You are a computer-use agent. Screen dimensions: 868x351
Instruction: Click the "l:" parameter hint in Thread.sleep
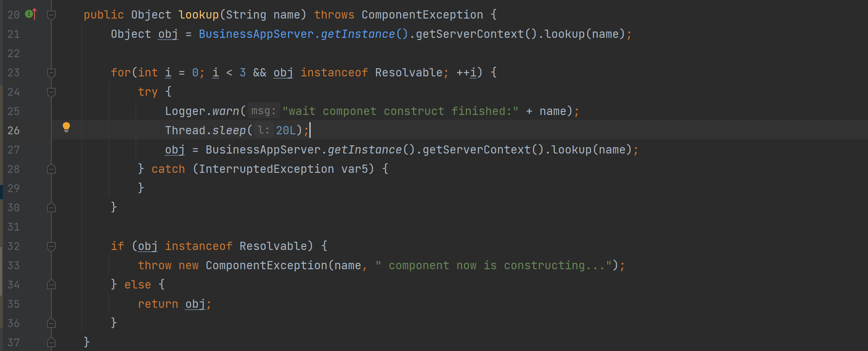(263, 130)
